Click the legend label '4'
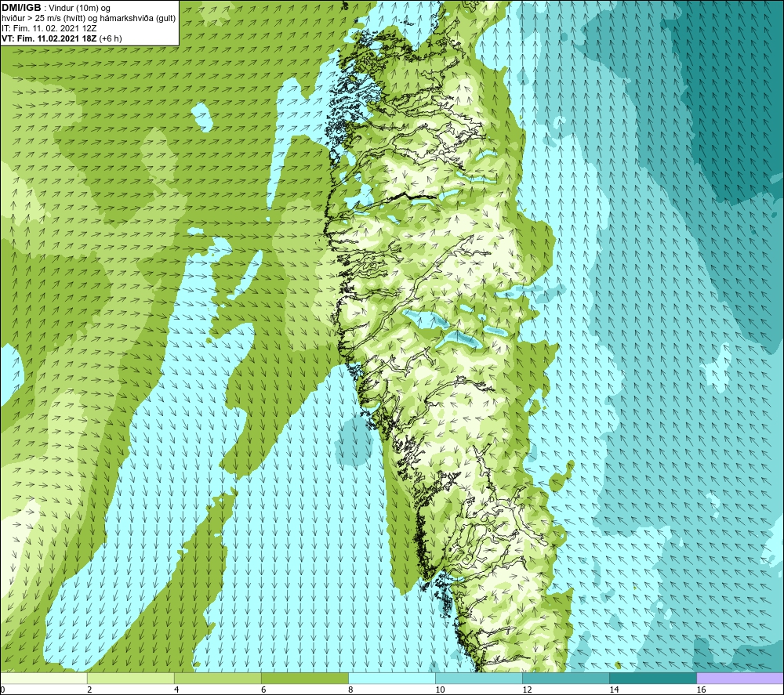Image resolution: width=784 pixels, height=695 pixels. [x=176, y=690]
